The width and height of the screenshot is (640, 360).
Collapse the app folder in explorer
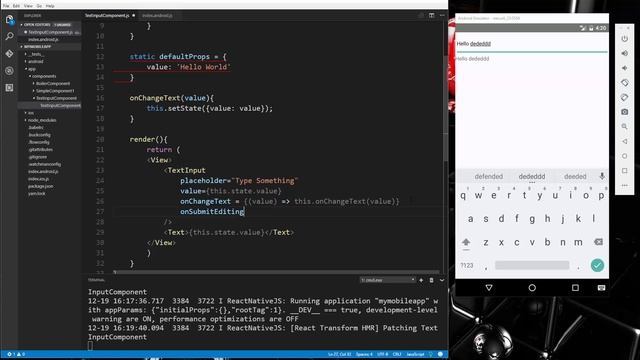[31, 69]
